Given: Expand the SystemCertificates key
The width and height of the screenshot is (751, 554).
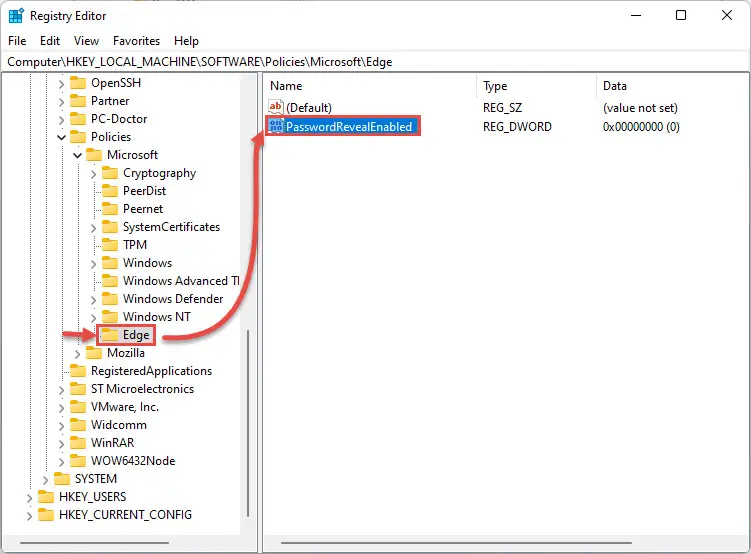Looking at the screenshot, I should point(93,228).
